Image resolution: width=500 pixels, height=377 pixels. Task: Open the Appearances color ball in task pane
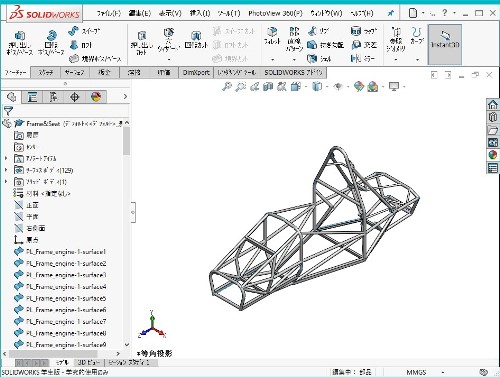click(x=493, y=155)
